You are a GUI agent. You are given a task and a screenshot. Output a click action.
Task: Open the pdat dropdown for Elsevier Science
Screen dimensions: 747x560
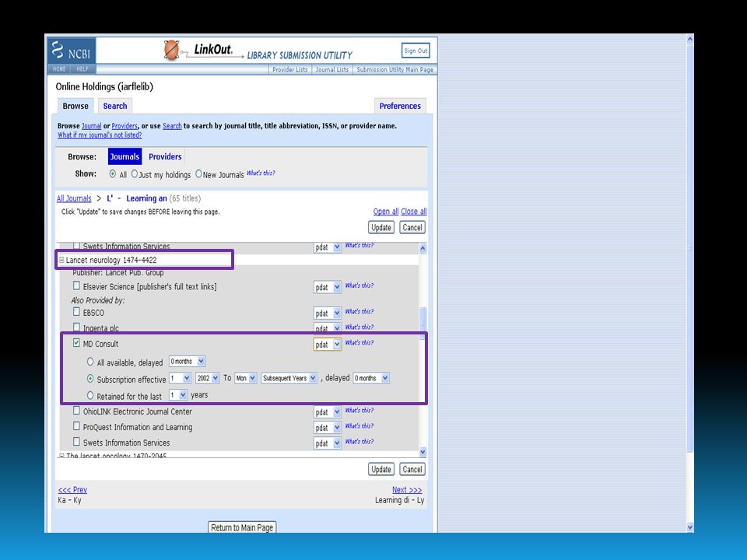pyautogui.click(x=328, y=287)
